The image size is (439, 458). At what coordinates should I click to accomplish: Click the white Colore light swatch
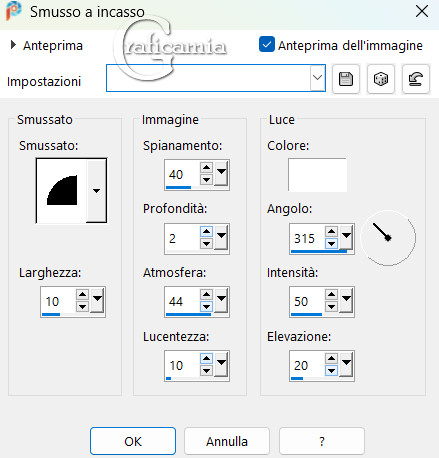coord(317,175)
